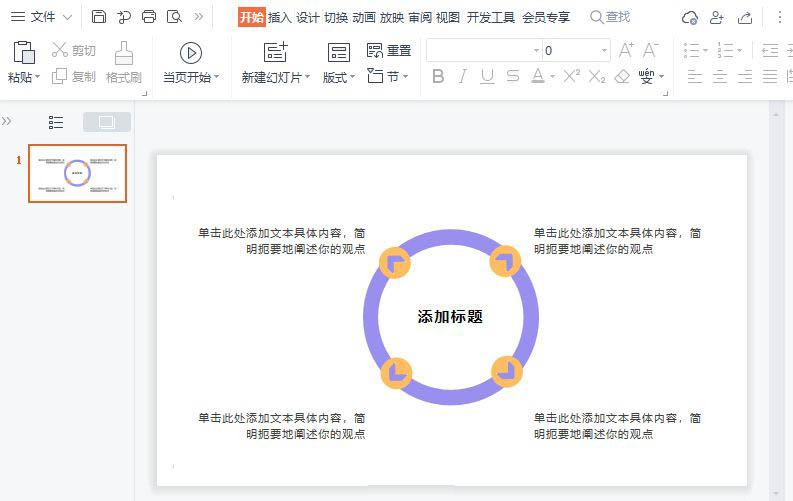Toggle bold formatting
Viewport: 793px width, 501px height.
(438, 77)
